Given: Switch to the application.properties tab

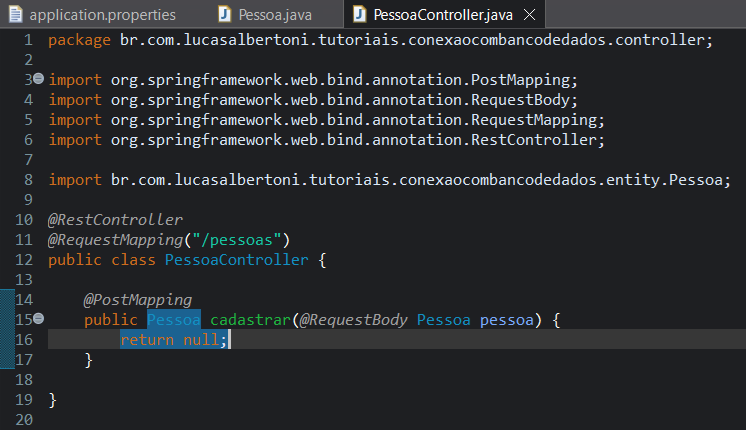Looking at the screenshot, I should click(102, 15).
